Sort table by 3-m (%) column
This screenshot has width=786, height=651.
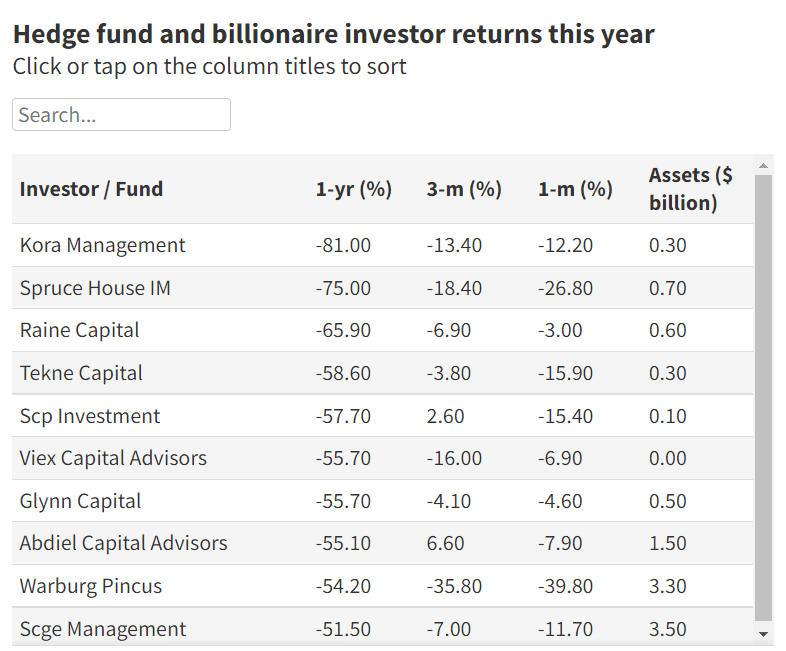(x=464, y=189)
